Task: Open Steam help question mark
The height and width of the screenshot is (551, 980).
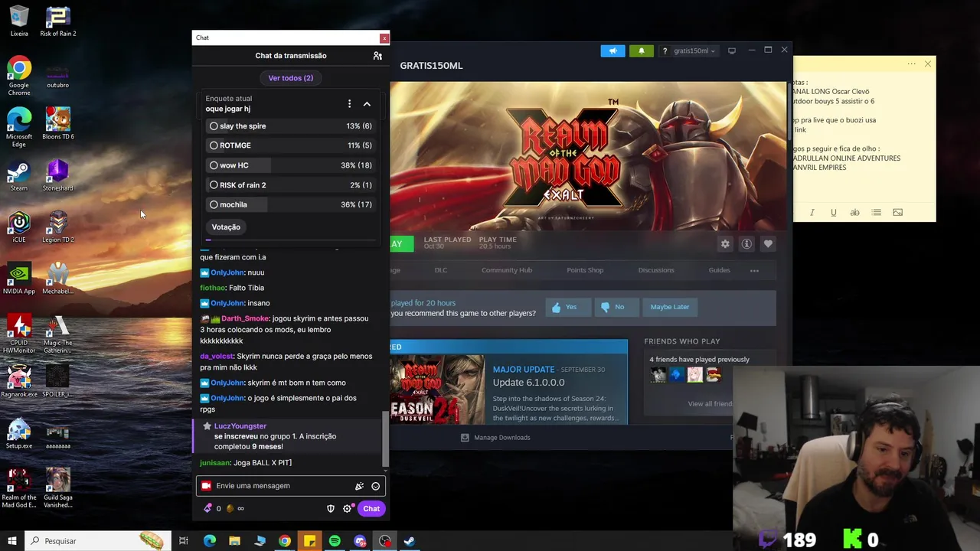Action: tap(665, 51)
